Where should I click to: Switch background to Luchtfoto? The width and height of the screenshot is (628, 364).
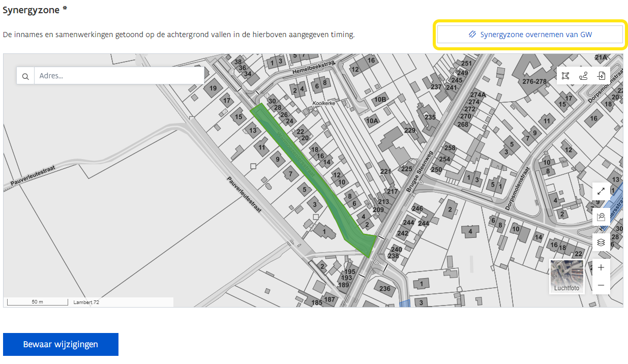click(x=567, y=277)
